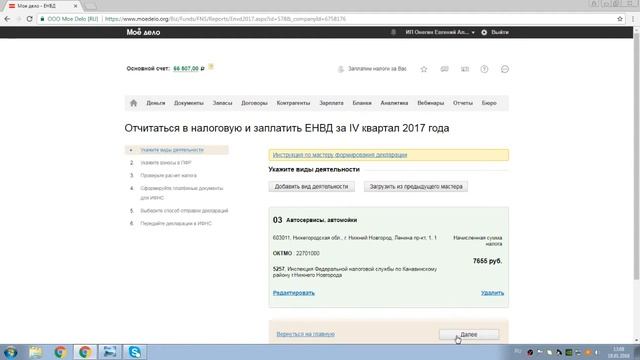Open the Запасы menu

(x=222, y=103)
